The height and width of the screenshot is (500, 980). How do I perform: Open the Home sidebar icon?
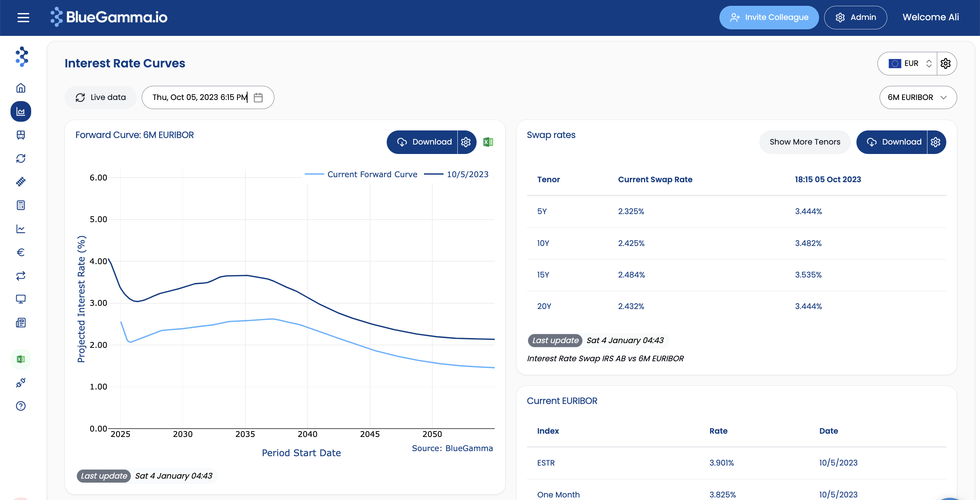coord(21,88)
